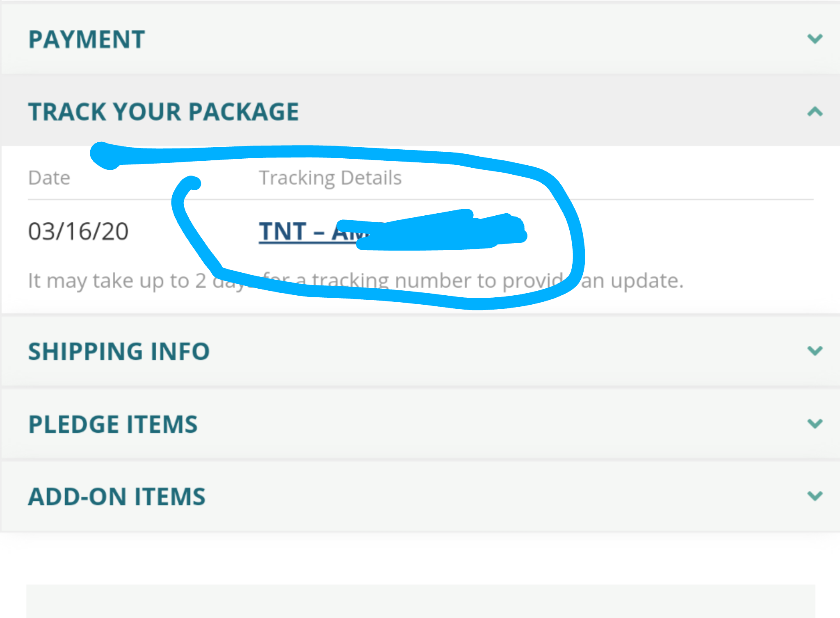Screen dimensions: 840x618
Task: Click the gray box at page bottom
Action: 420,601
